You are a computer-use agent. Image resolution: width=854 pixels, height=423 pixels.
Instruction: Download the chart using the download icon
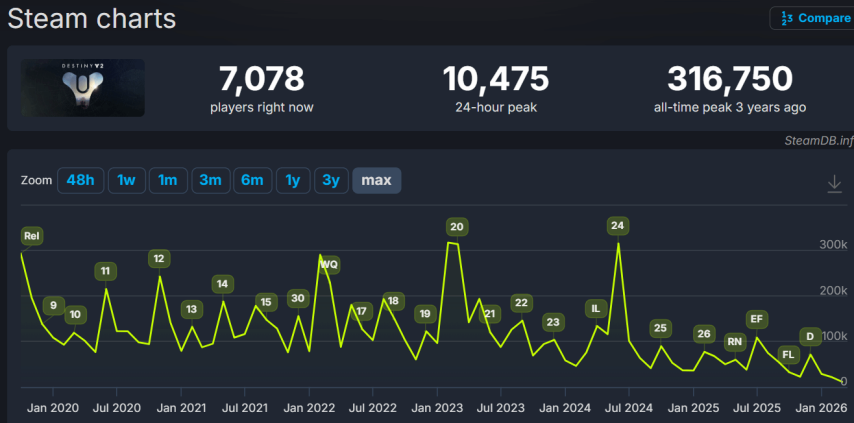[834, 184]
